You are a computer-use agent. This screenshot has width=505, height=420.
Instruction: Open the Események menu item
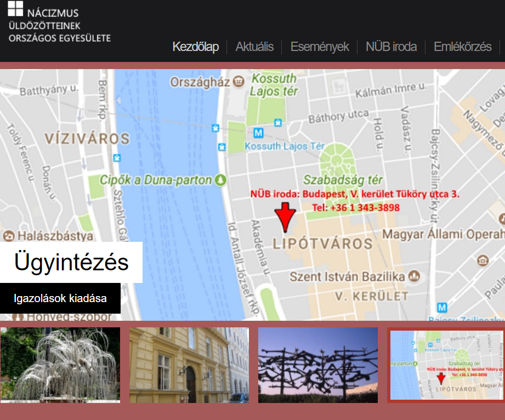click(x=320, y=47)
